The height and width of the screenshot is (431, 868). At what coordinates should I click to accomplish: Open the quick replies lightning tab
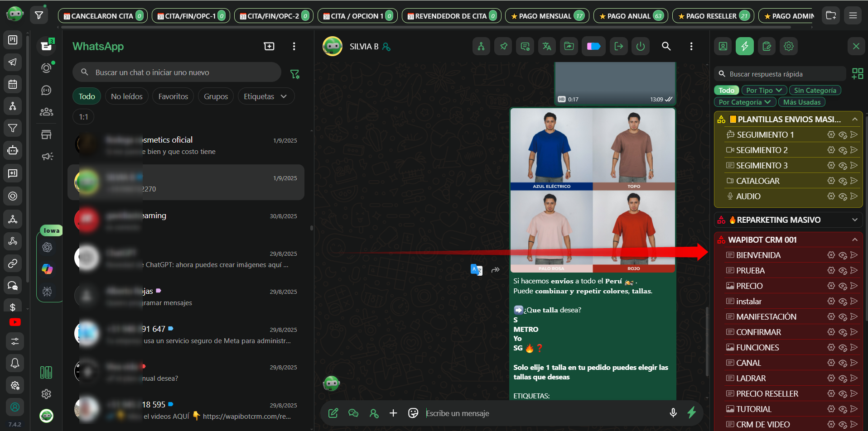pos(744,46)
